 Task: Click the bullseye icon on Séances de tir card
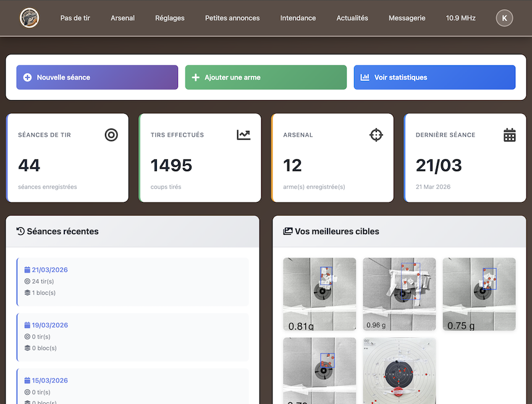[x=111, y=135]
